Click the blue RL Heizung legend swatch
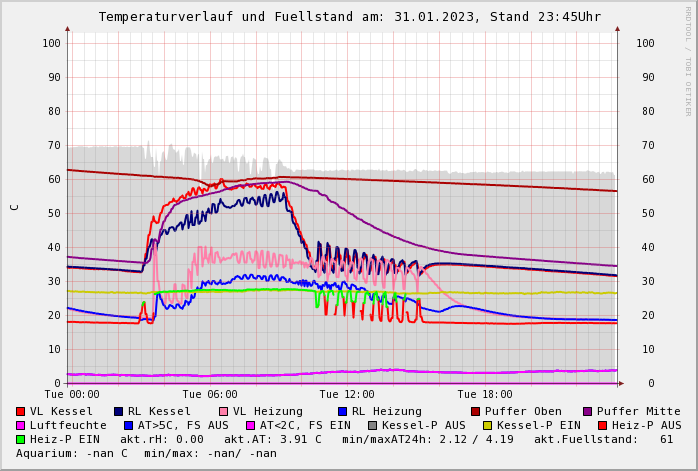Viewport: 698px width, 471px height. point(342,411)
